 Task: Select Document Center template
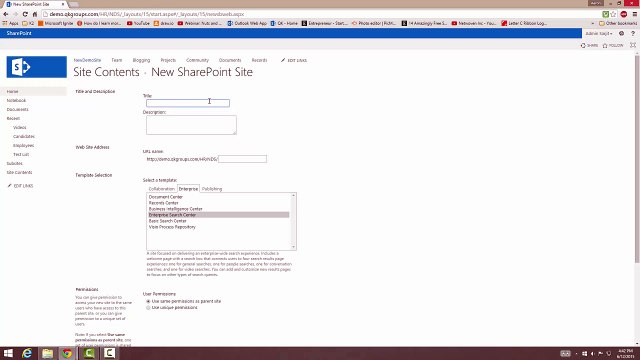pos(166,197)
